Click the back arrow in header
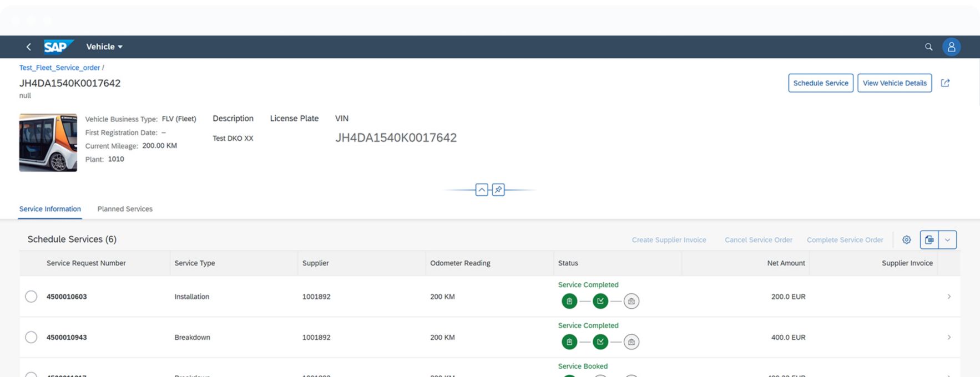980x377 pixels. click(28, 47)
